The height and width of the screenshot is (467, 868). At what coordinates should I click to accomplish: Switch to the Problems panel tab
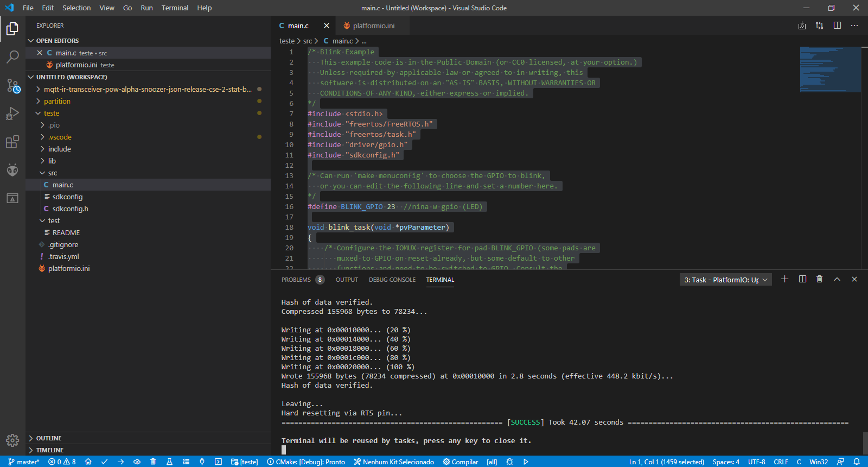point(302,280)
